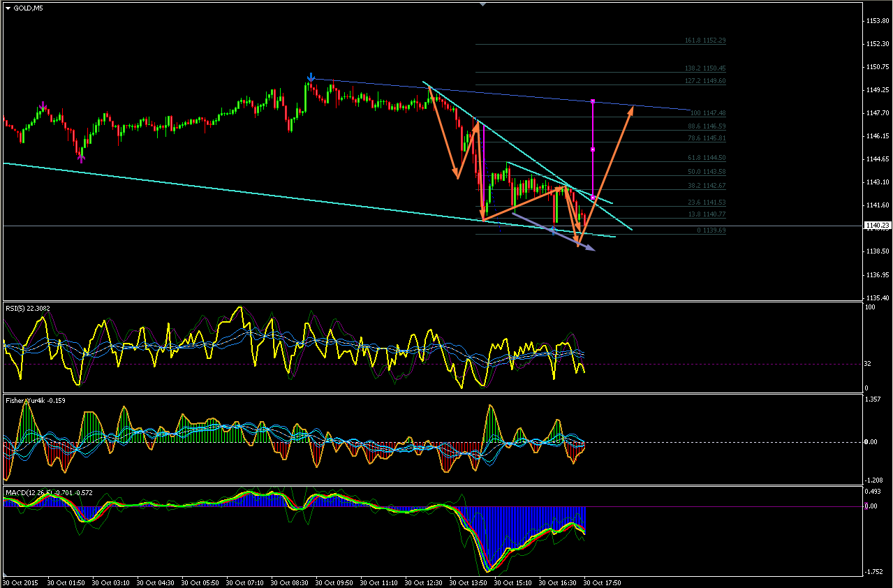893x588 pixels.
Task: Click the 30 Oct 07:10 time axis label
Action: tap(246, 582)
